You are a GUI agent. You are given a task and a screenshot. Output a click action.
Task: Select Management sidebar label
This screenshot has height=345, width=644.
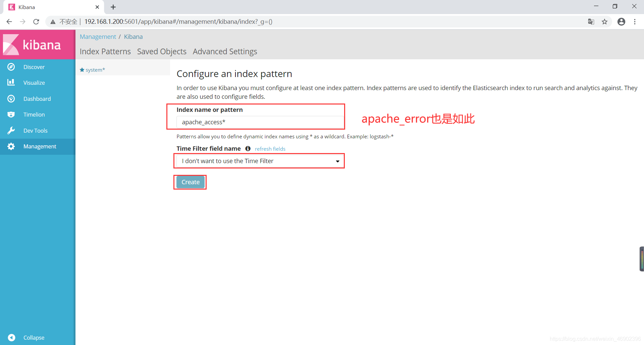click(40, 146)
